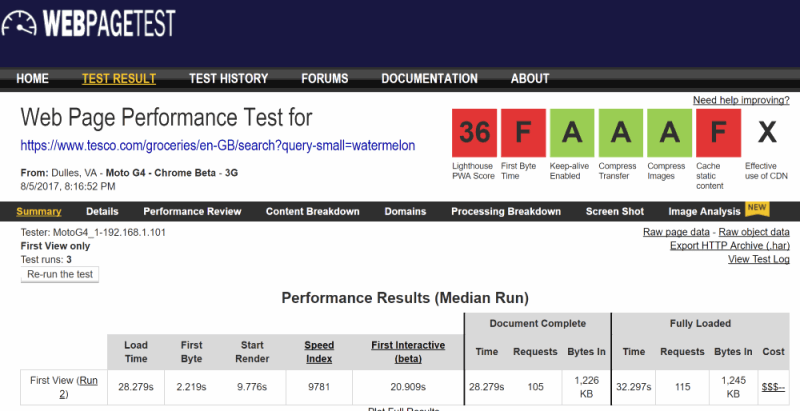The width and height of the screenshot is (800, 411).
Task: Open Run 2 link in First View row
Action: 79,387
